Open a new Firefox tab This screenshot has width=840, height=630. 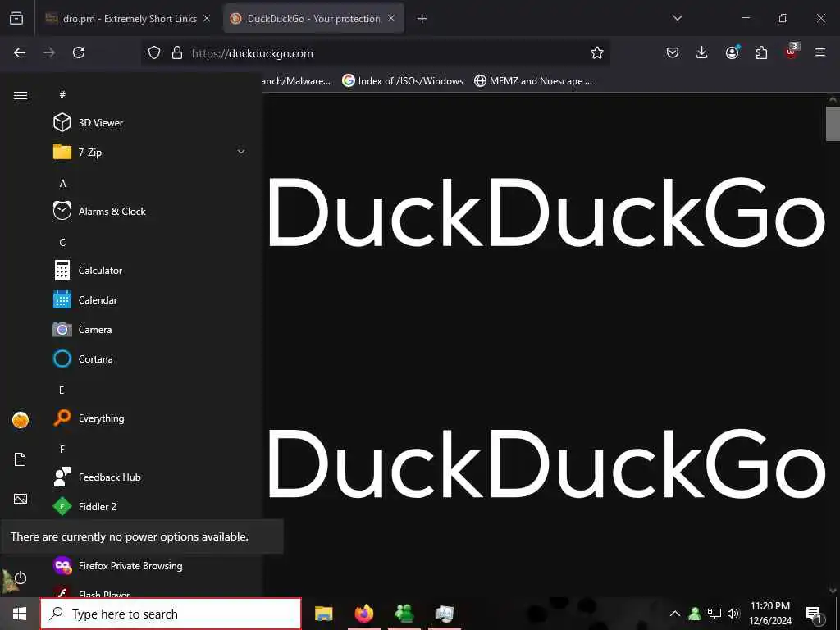[x=422, y=19]
